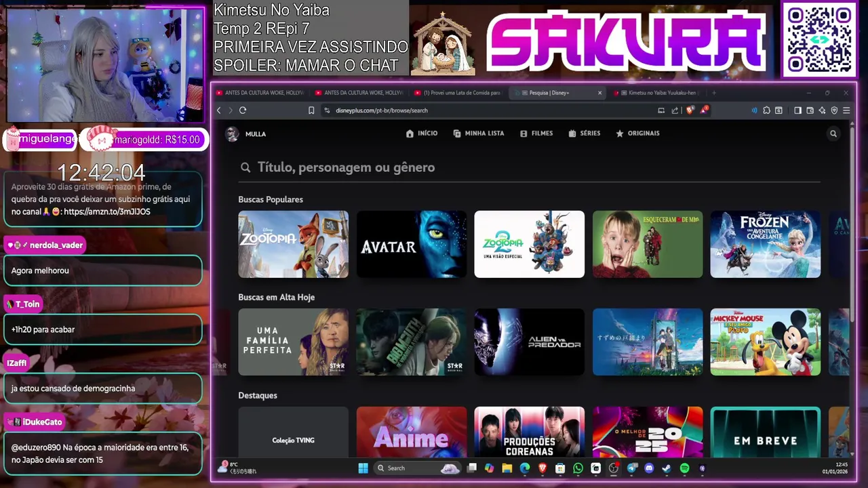The image size is (868, 488).
Task: Open the Avatar movie thumbnail
Action: point(411,244)
